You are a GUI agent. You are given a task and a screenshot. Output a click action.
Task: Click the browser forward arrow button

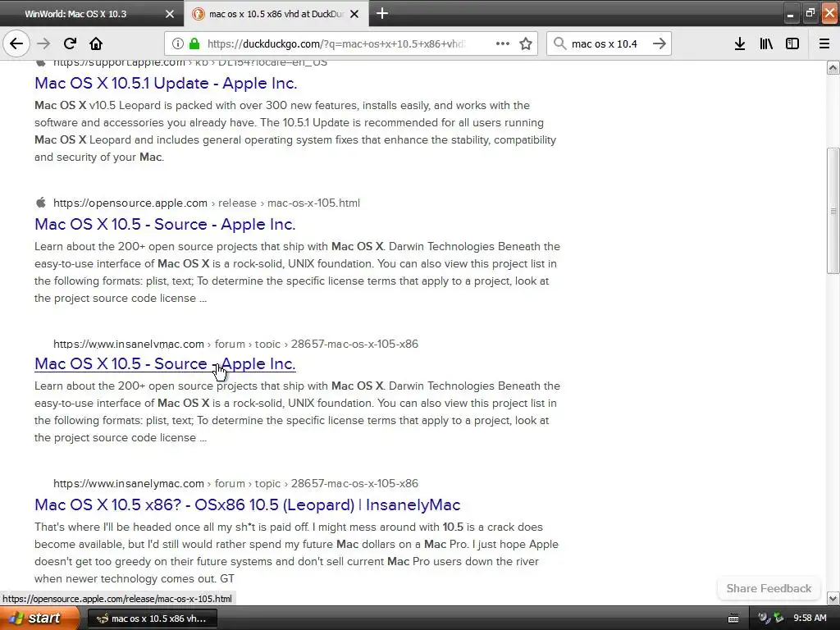coord(43,43)
